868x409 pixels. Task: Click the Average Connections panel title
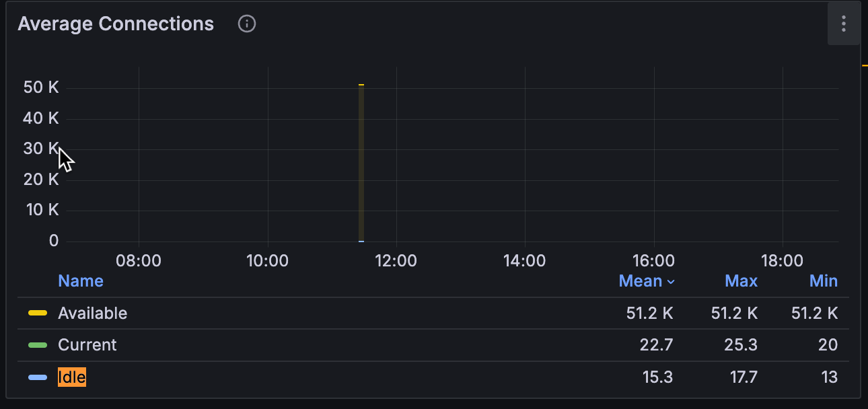116,24
